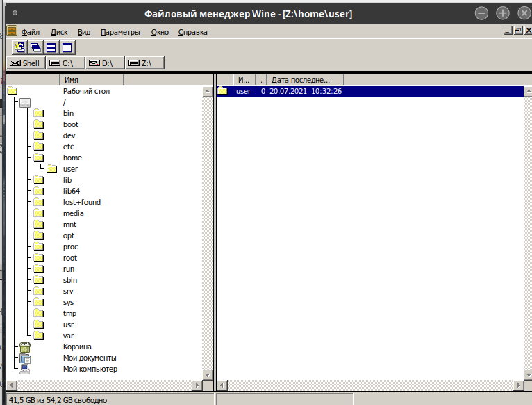Switch to the Z:\ drive
This screenshot has width=532, height=405.
click(144, 63)
